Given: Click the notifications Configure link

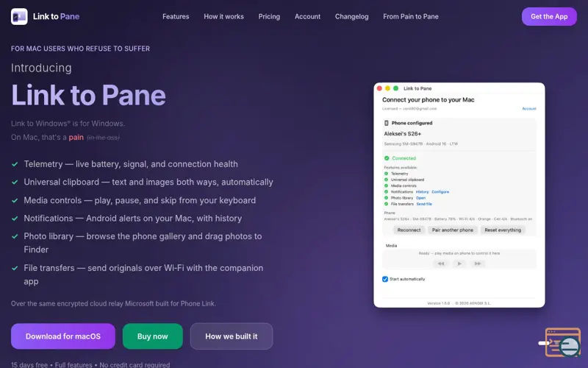Looking at the screenshot, I should coord(440,192).
